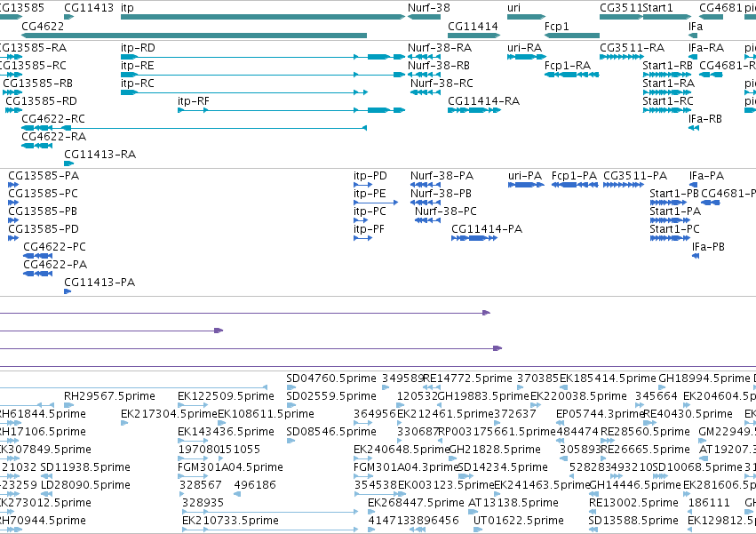
Task: Select the Start1-RB transcript label
Action: point(668,66)
